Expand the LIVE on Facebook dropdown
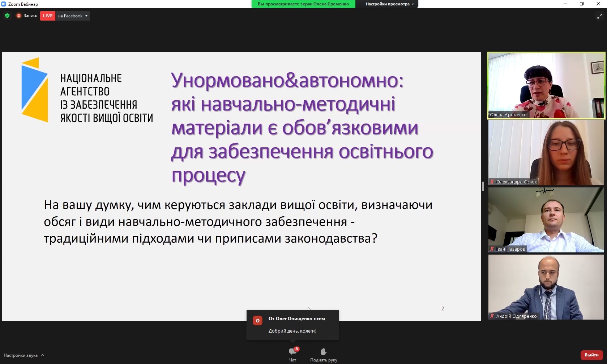The height and width of the screenshot is (364, 607). point(86,16)
